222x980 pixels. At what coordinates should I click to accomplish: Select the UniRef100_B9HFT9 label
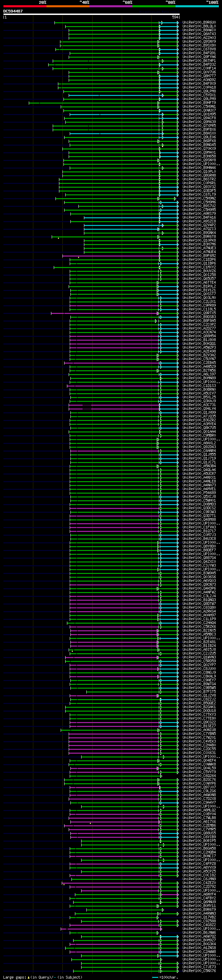[199, 103]
